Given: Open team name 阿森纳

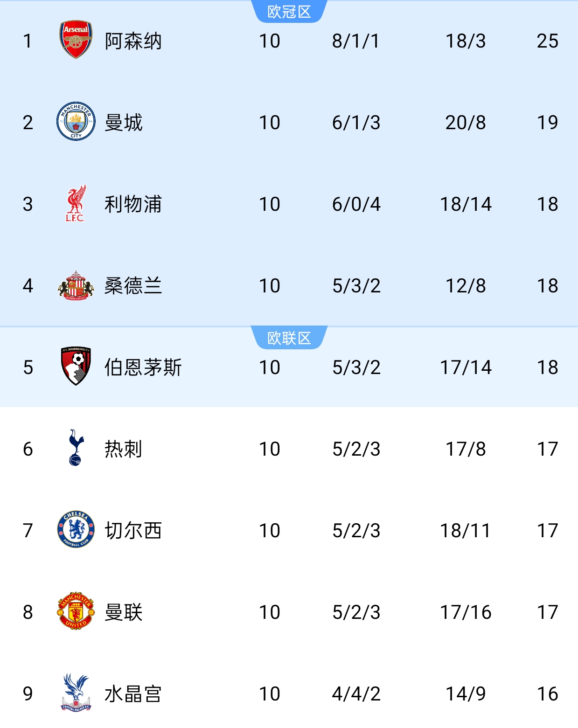Looking at the screenshot, I should [133, 41].
